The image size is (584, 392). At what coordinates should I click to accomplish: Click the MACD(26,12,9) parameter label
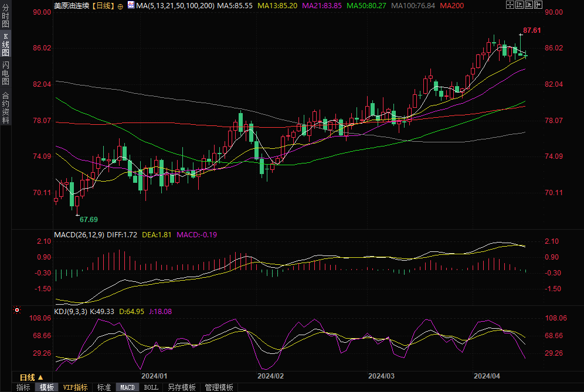[x=79, y=234]
